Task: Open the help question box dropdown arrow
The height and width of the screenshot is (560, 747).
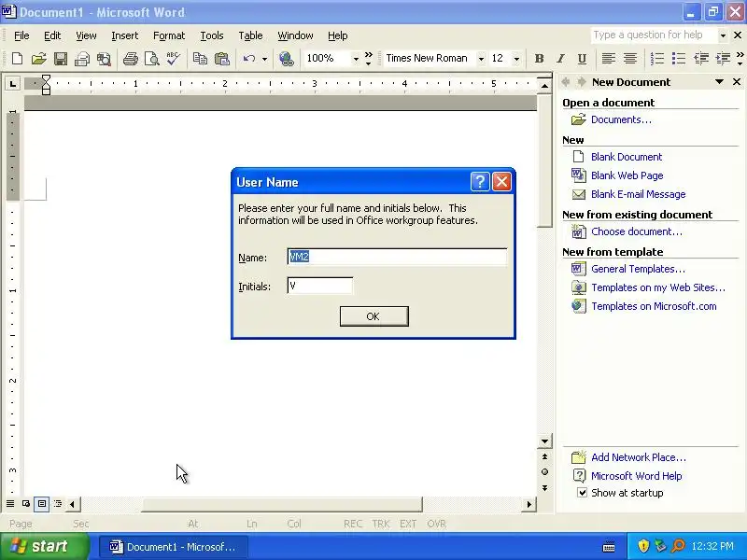Action: (723, 35)
